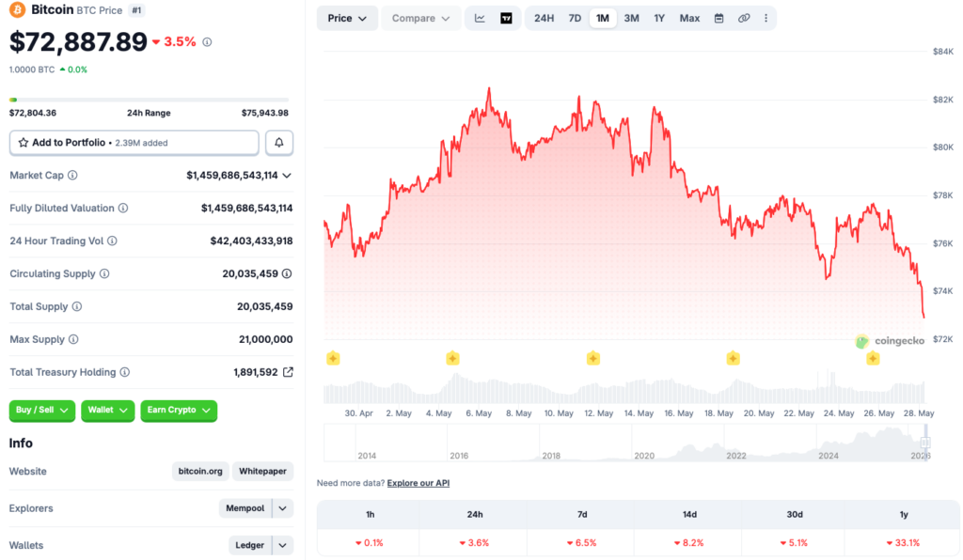Open the Whitepaper link
Image resolution: width=963 pixels, height=560 pixels.
(x=262, y=472)
